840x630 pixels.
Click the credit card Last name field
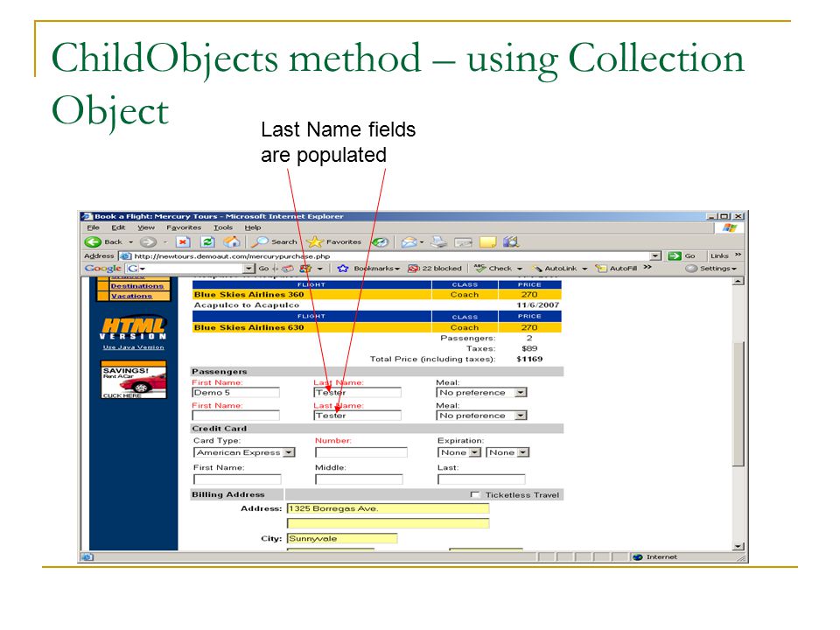481,479
